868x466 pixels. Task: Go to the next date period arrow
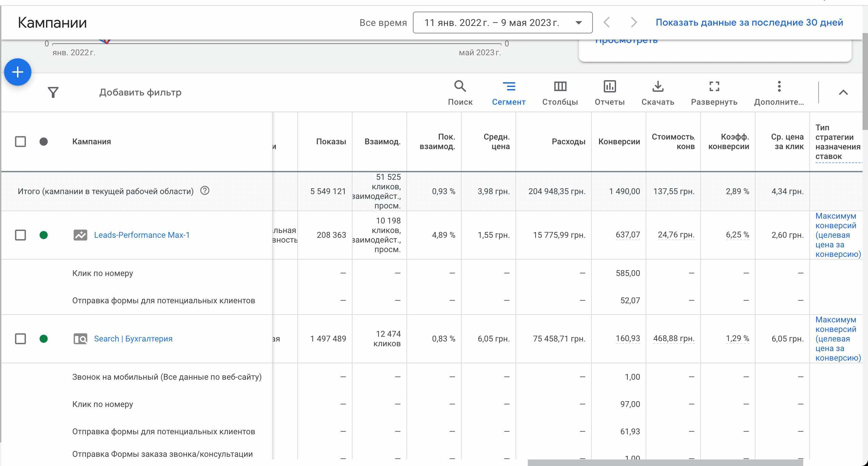tap(634, 23)
